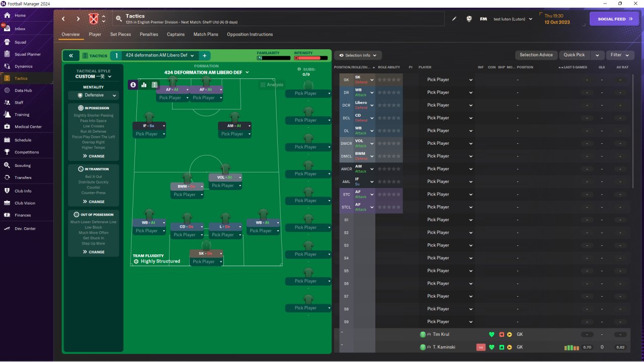Add a new tactic slot with plus
This screenshot has height=362, width=644.
pyautogui.click(x=205, y=56)
